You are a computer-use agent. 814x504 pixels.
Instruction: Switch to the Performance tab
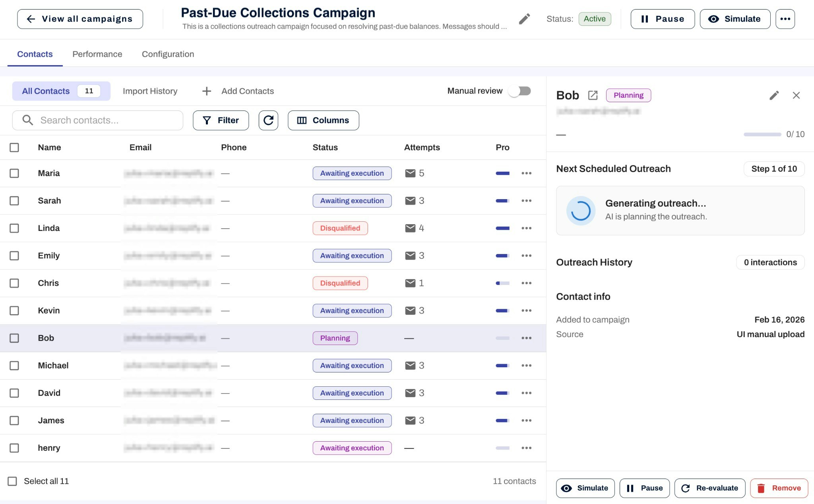tap(97, 54)
